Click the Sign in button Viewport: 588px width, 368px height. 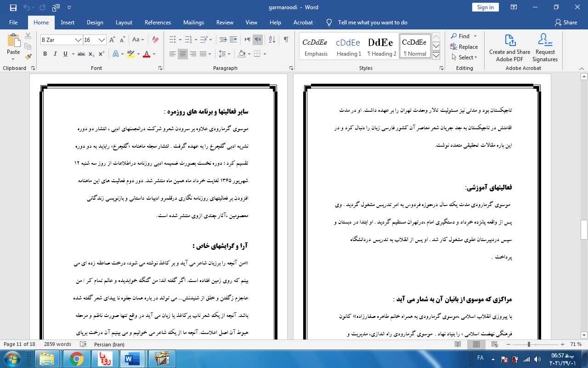point(485,7)
